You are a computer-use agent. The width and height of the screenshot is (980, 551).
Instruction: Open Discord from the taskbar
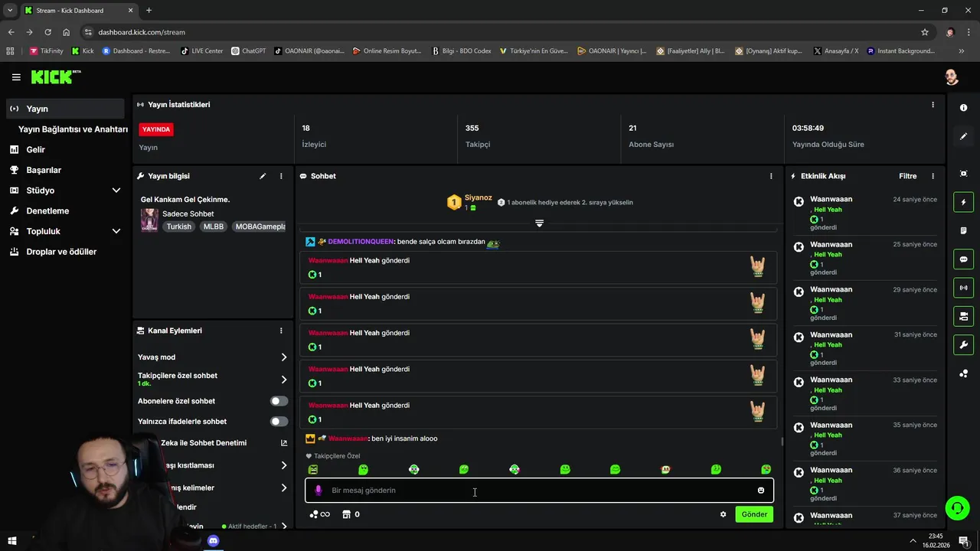(213, 541)
